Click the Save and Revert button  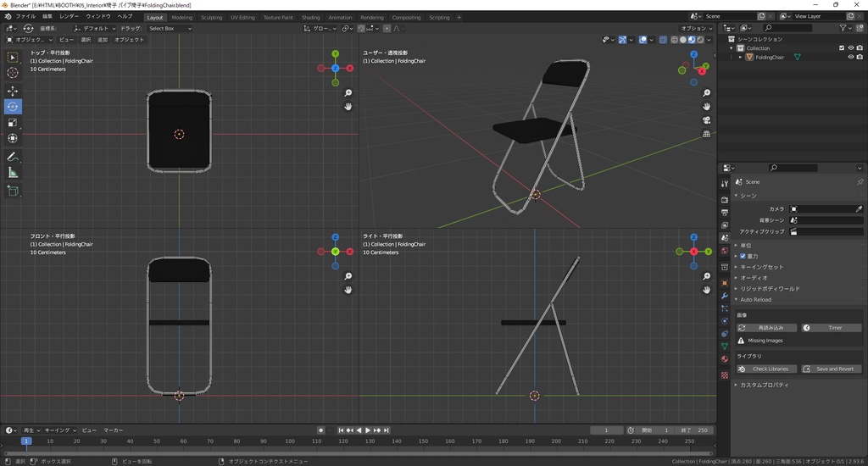[831, 369]
